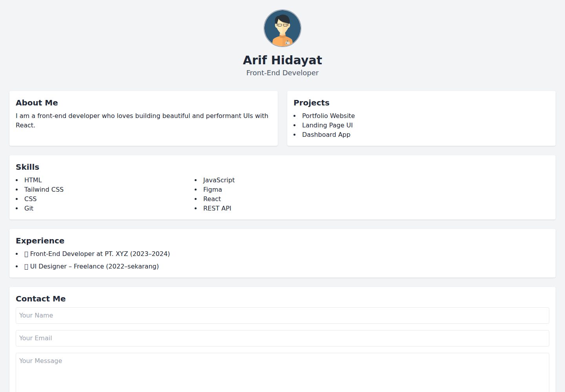Select Landing Page UI project item
Viewport: 565px width, 392px height.
coord(327,125)
